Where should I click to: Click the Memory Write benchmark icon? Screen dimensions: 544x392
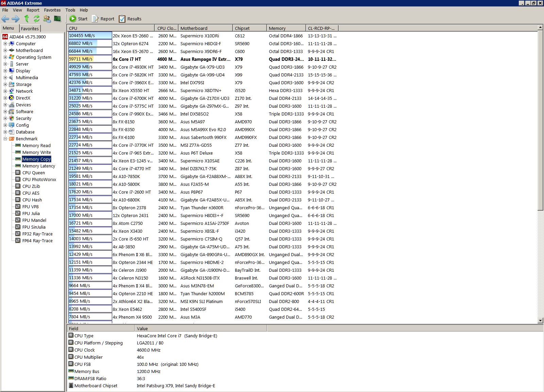[x=18, y=152]
